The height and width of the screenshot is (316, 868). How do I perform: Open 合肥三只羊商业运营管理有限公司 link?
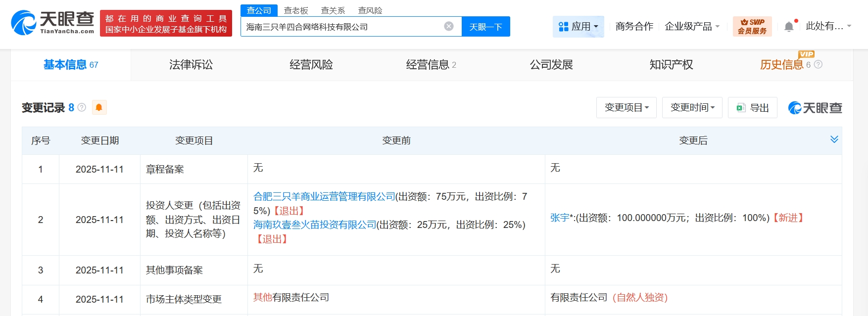coord(324,197)
